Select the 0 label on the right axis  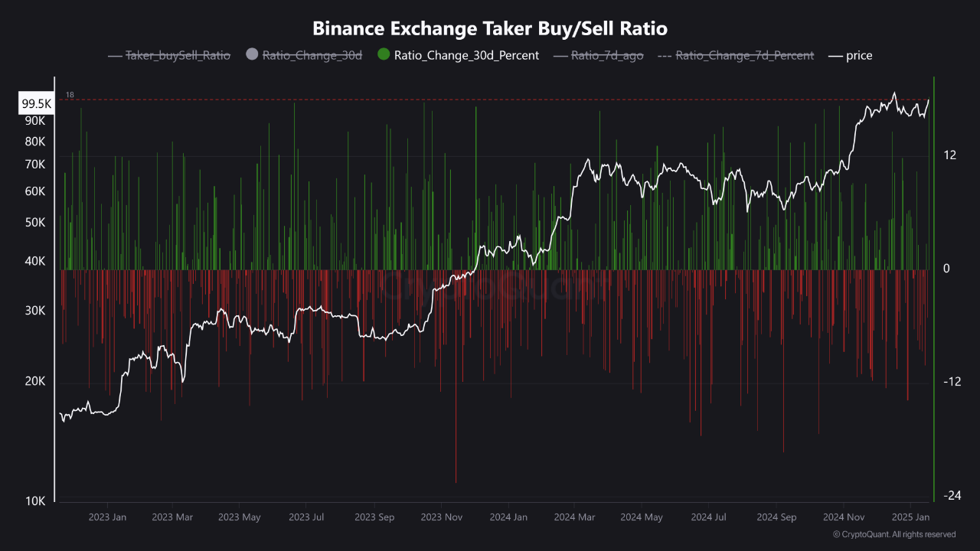(947, 269)
